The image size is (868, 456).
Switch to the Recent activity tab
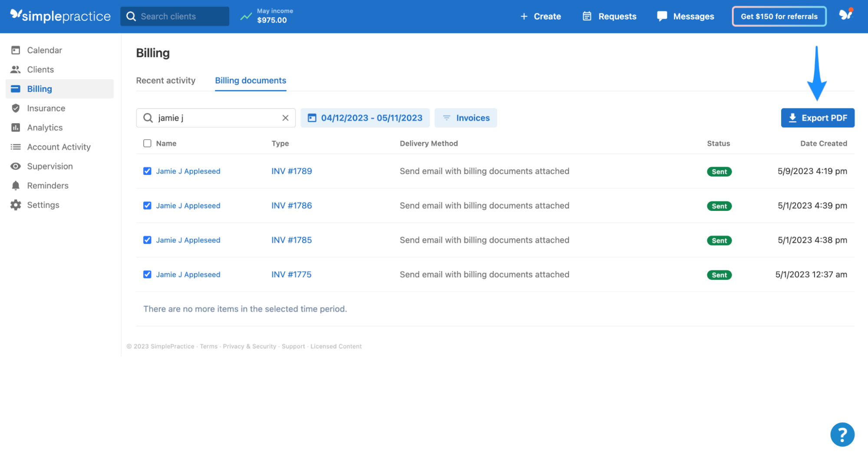pyautogui.click(x=165, y=80)
